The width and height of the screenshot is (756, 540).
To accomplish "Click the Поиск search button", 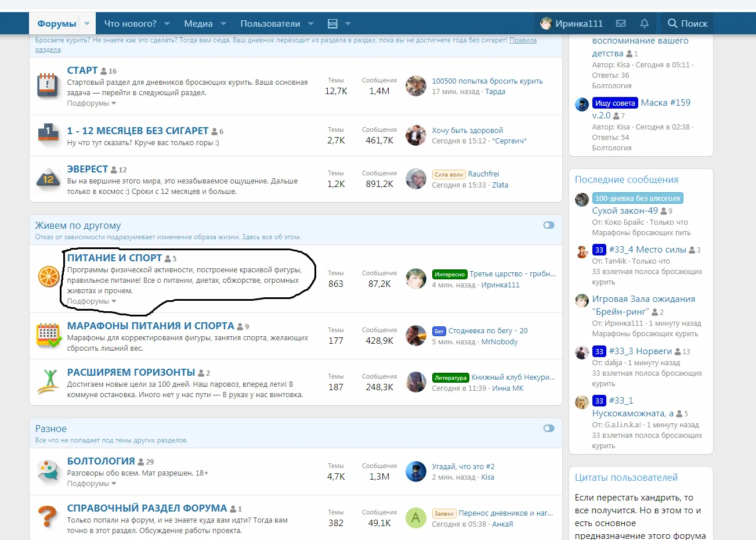I will coord(688,24).
